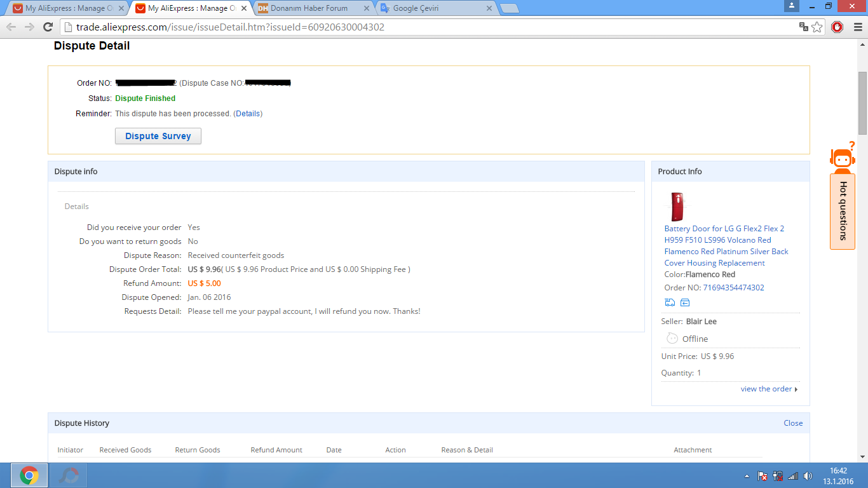Click the Attachment column header
868x488 pixels.
pyautogui.click(x=693, y=450)
